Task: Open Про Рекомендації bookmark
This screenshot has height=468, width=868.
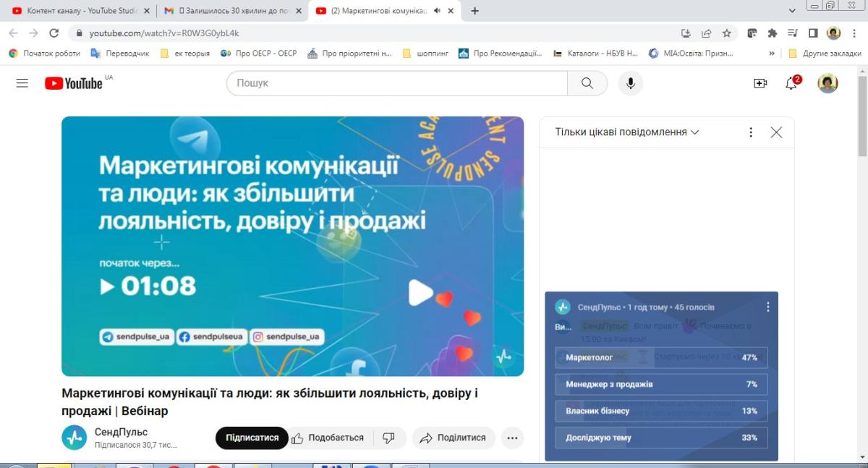Action: (x=501, y=53)
